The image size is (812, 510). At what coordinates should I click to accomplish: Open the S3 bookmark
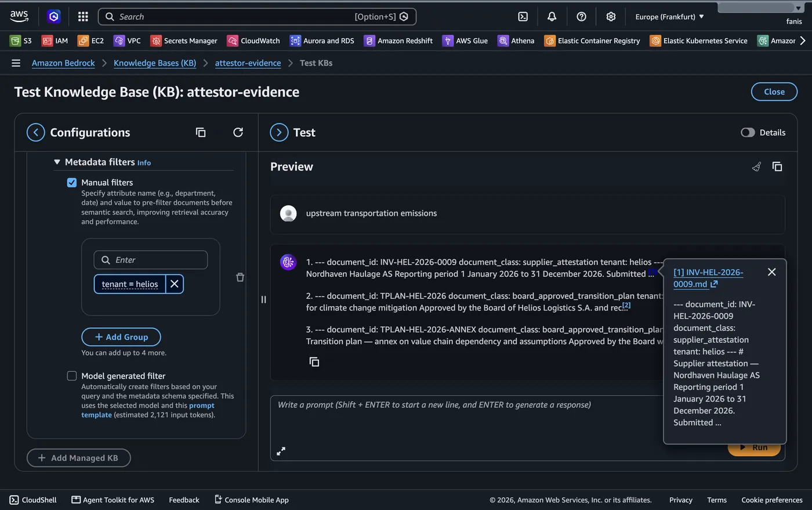21,41
